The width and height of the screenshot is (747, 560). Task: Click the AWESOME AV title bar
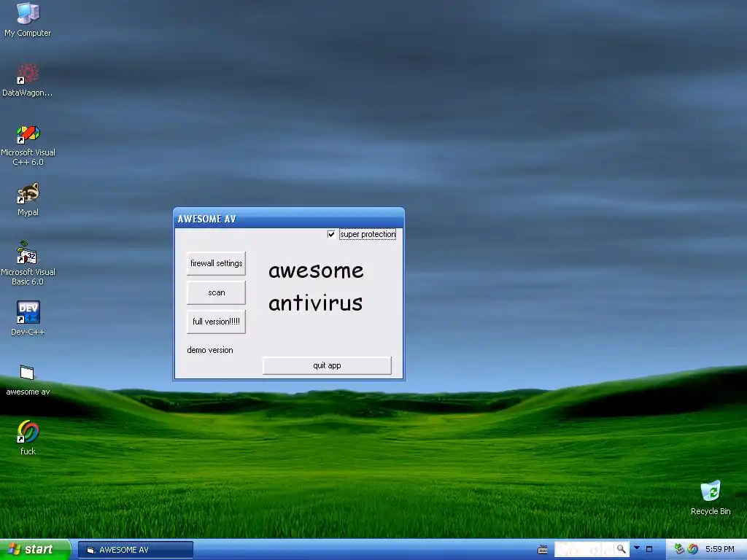pos(289,219)
